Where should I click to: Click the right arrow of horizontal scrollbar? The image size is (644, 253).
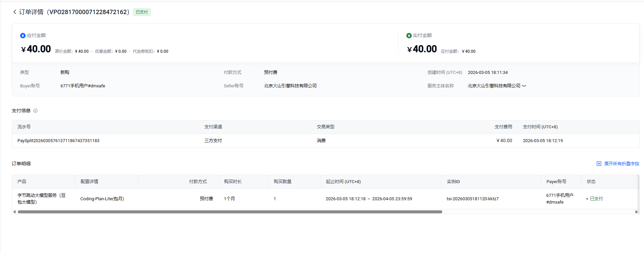pyautogui.click(x=636, y=212)
